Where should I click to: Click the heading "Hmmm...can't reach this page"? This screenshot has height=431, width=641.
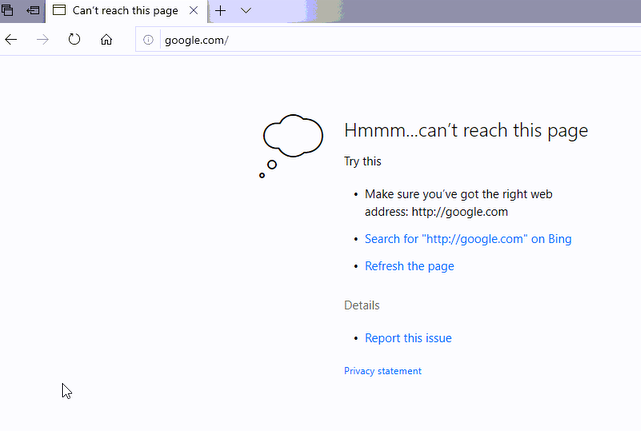(x=466, y=131)
